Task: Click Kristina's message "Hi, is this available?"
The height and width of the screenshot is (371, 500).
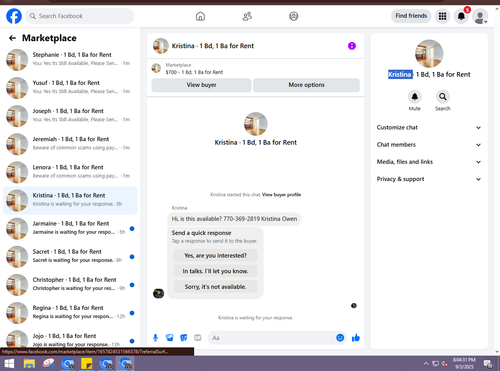Action: click(x=234, y=219)
